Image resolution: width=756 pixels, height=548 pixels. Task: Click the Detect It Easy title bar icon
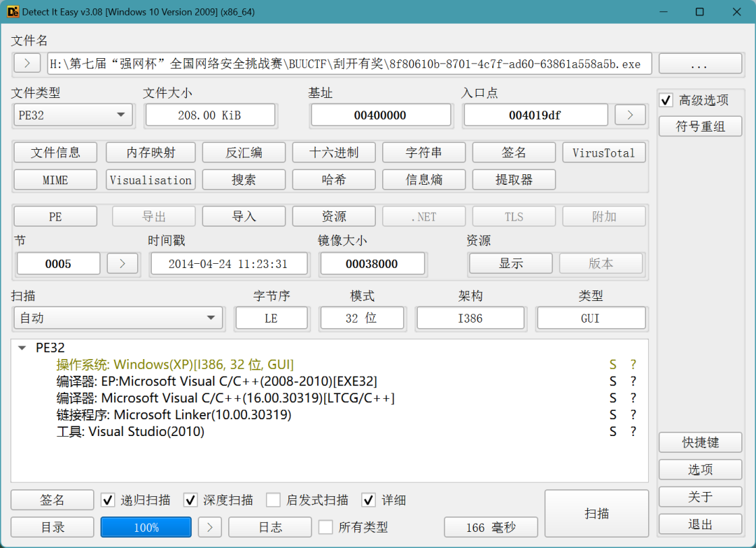pyautogui.click(x=13, y=12)
